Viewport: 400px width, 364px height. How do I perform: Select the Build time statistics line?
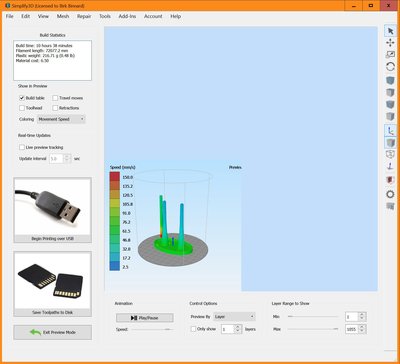click(44, 45)
